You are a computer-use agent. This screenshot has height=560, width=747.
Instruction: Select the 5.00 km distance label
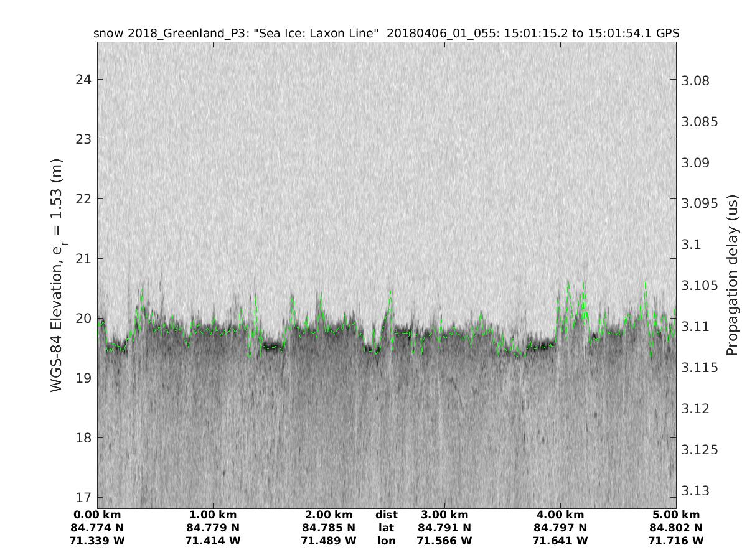[676, 515]
